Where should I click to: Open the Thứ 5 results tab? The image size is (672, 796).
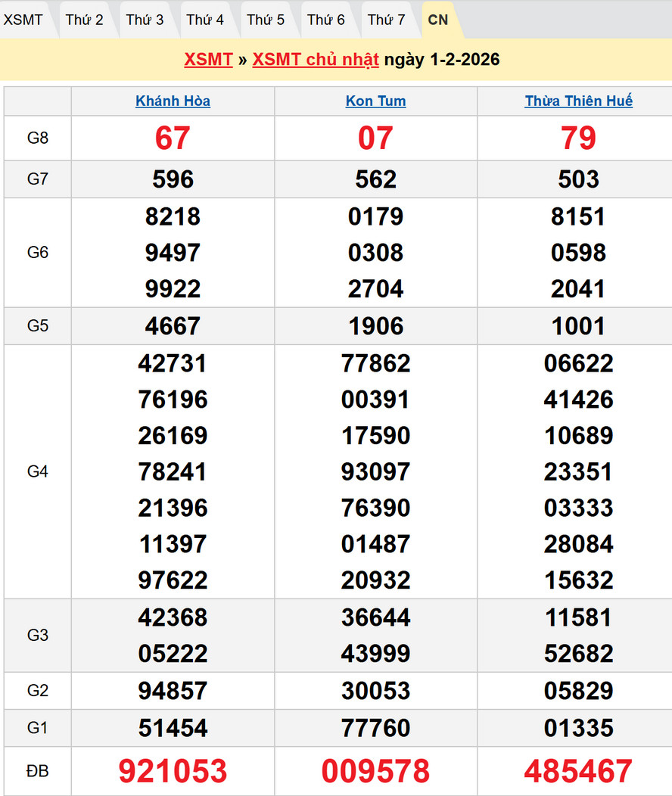tap(266, 20)
